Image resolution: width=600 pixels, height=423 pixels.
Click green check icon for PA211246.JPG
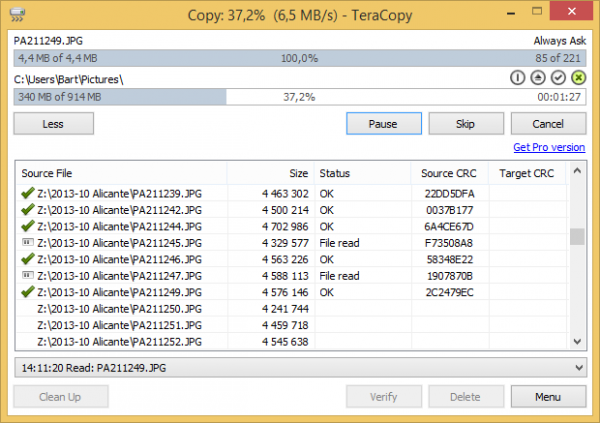28,259
